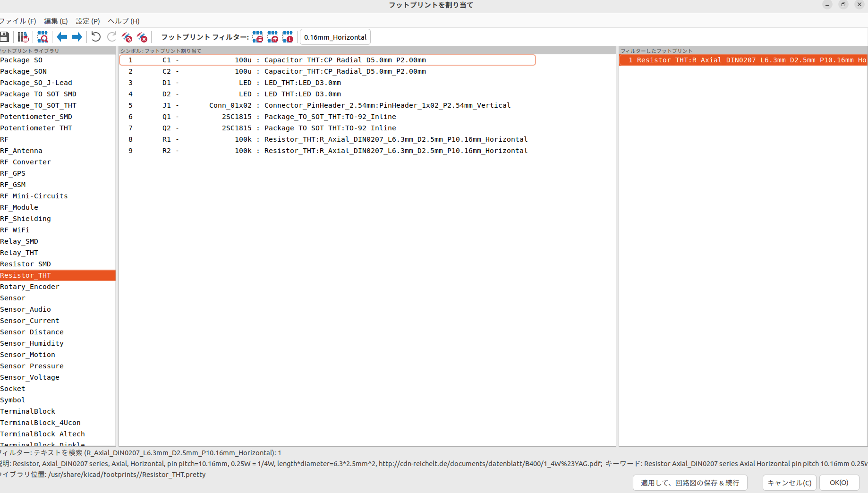The height and width of the screenshot is (493, 868).
Task: Select the Resistor_SMD library
Action: pos(26,264)
